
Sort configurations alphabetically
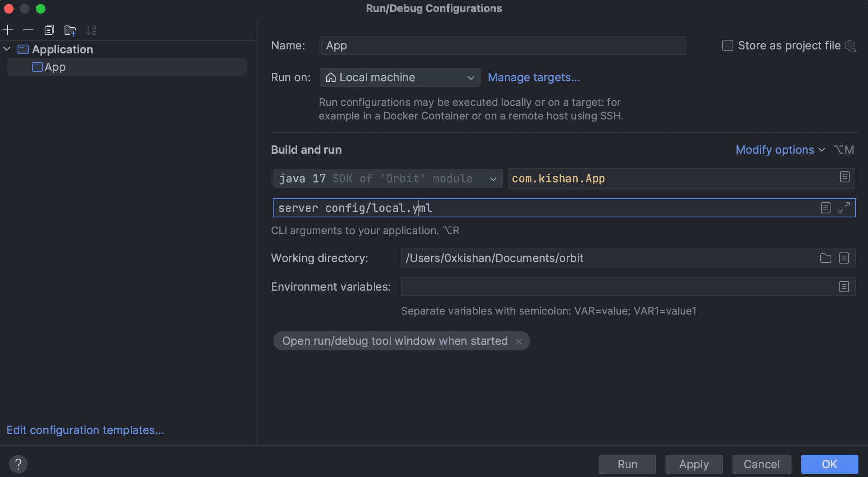click(x=91, y=30)
